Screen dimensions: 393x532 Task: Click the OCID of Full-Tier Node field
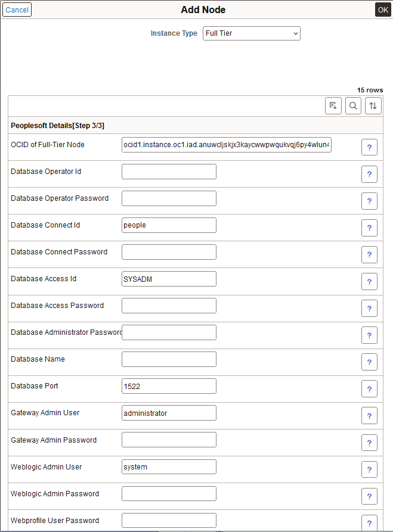click(227, 145)
